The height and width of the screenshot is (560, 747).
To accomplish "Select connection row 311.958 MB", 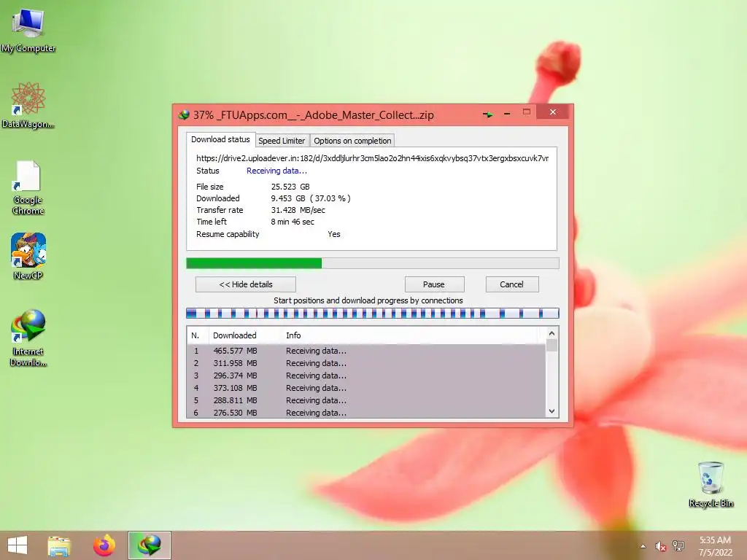I will pyautogui.click(x=366, y=363).
